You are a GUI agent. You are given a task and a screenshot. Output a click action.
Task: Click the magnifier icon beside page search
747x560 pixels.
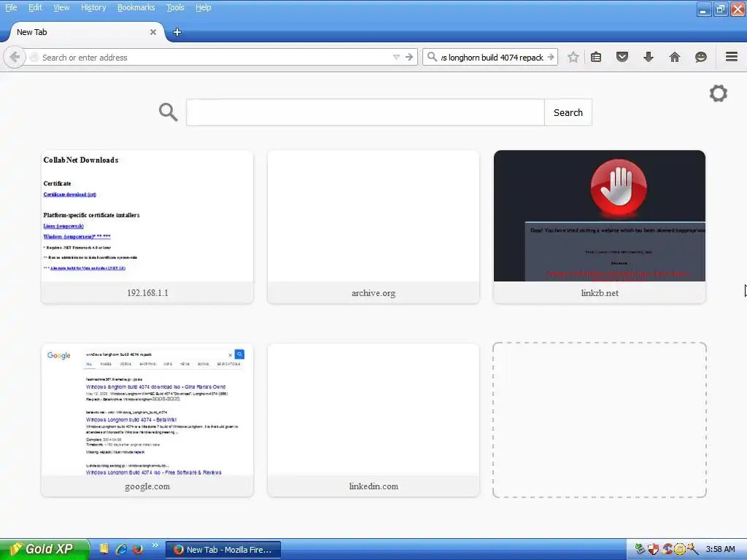(x=169, y=112)
